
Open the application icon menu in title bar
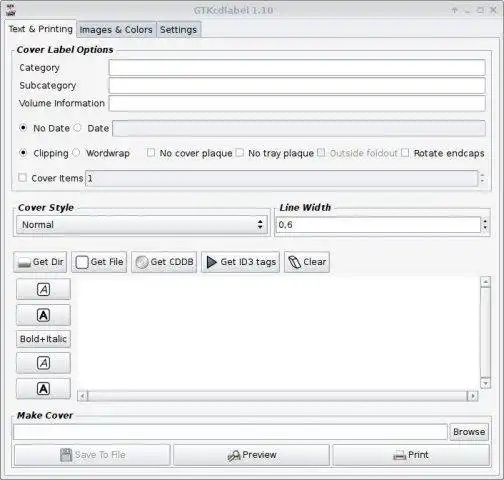11,10
